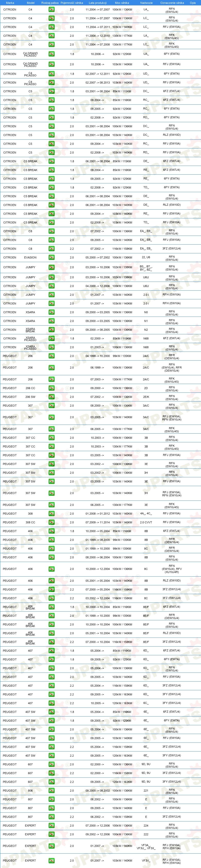Click fuel icon in Xsara Picasso 1.8 row

[51, 339]
